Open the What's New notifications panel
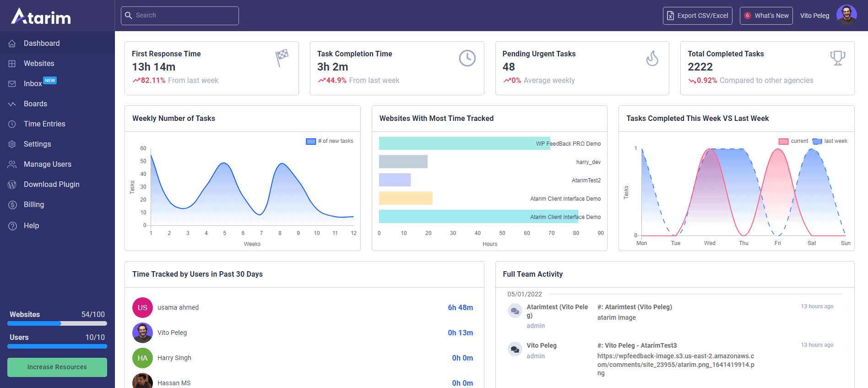 [766, 16]
